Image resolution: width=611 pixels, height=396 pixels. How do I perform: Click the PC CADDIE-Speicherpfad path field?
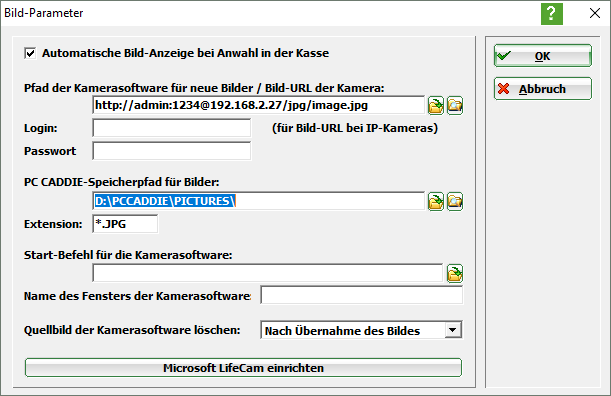click(259, 201)
